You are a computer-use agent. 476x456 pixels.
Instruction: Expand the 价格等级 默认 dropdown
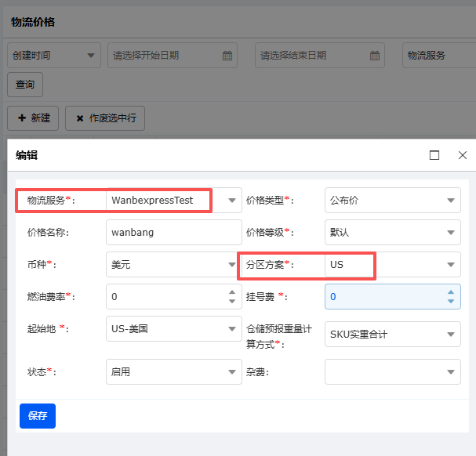450,233
